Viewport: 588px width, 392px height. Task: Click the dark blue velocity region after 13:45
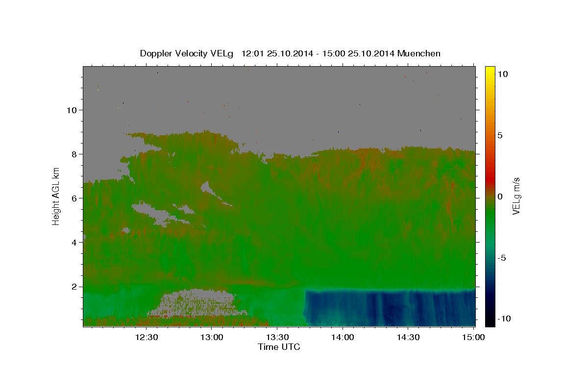click(390, 308)
